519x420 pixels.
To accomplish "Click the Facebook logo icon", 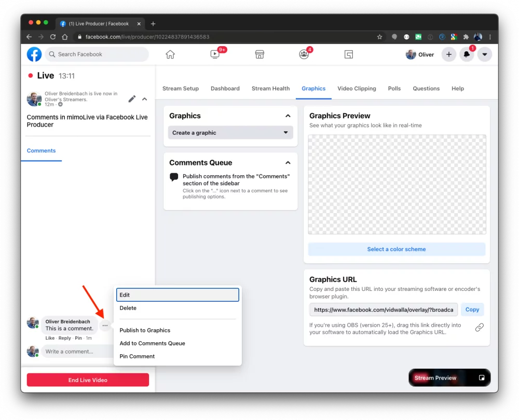I will coord(34,54).
